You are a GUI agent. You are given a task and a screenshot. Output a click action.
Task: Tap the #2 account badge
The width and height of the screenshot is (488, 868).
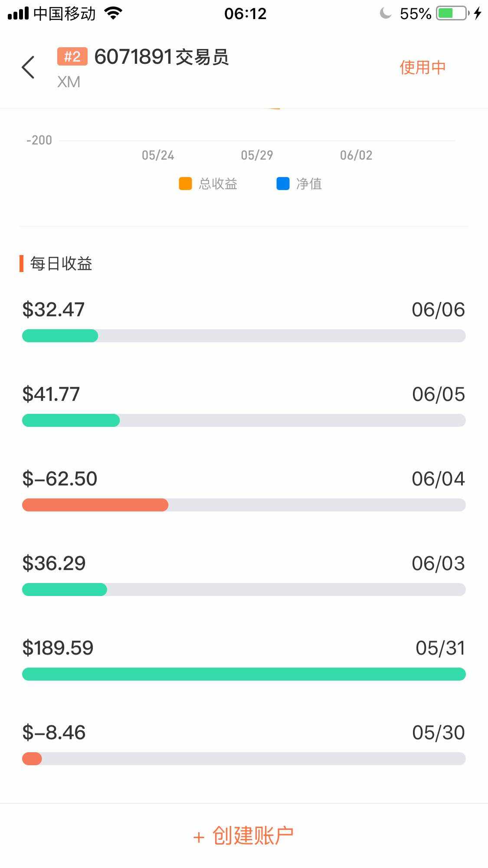[x=72, y=56]
